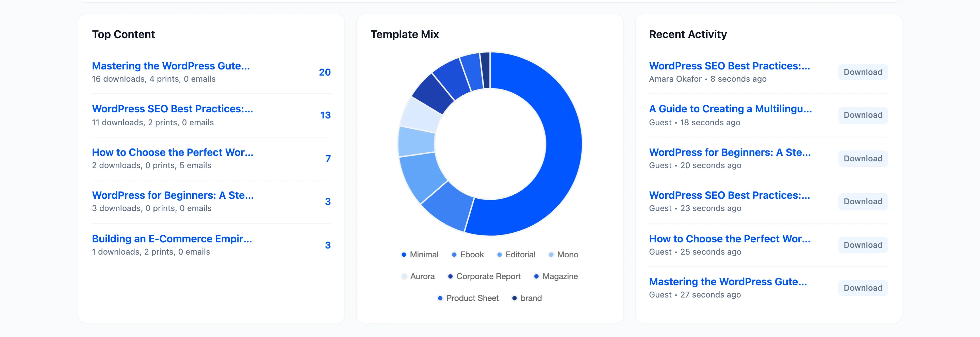
Task: Click Download badge for 18 seconds ago activity
Action: point(863,115)
